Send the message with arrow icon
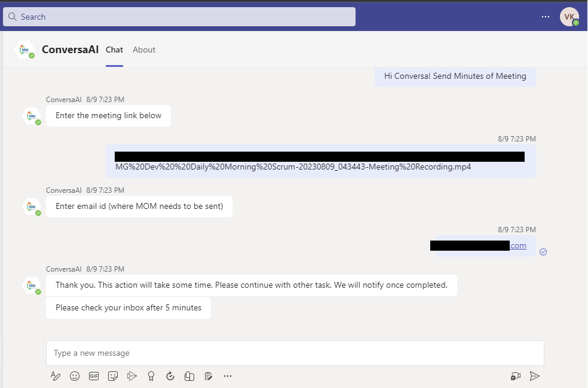Viewport: 588px width, 388px height. click(535, 376)
